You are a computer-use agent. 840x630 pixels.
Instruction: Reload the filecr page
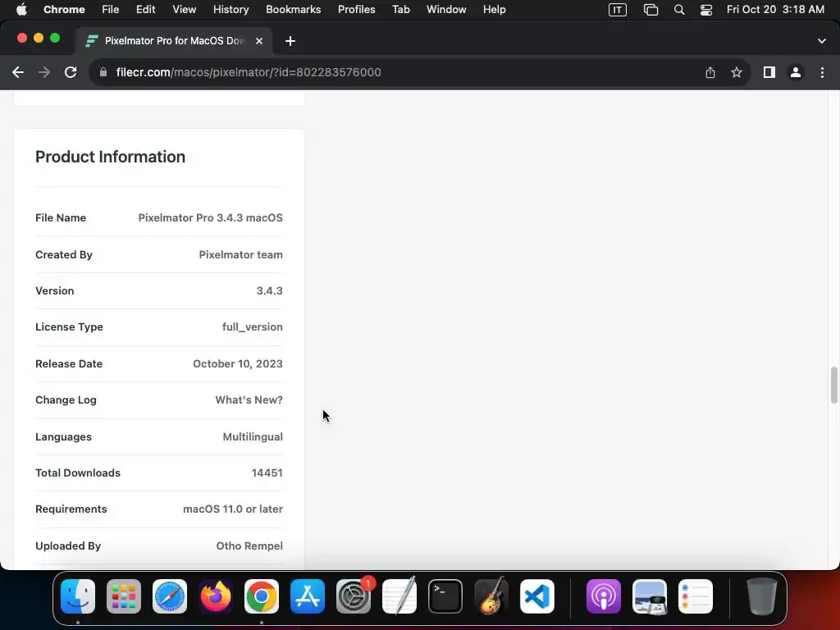71,72
